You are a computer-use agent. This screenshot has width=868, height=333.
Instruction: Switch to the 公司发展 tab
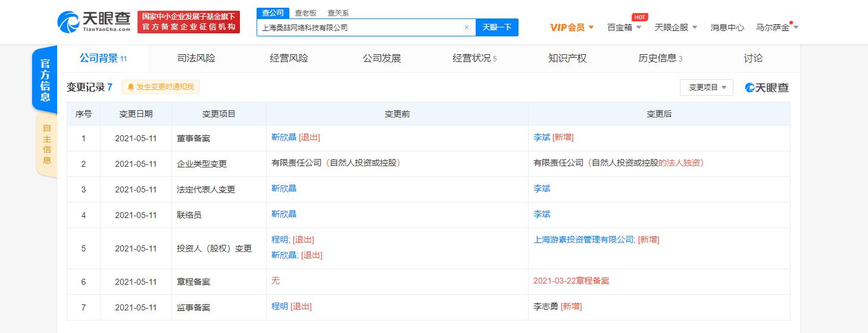[382, 58]
